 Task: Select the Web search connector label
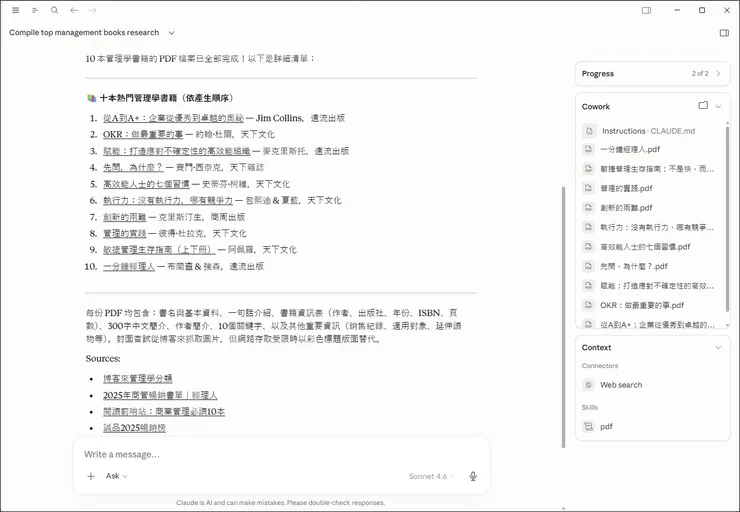621,385
